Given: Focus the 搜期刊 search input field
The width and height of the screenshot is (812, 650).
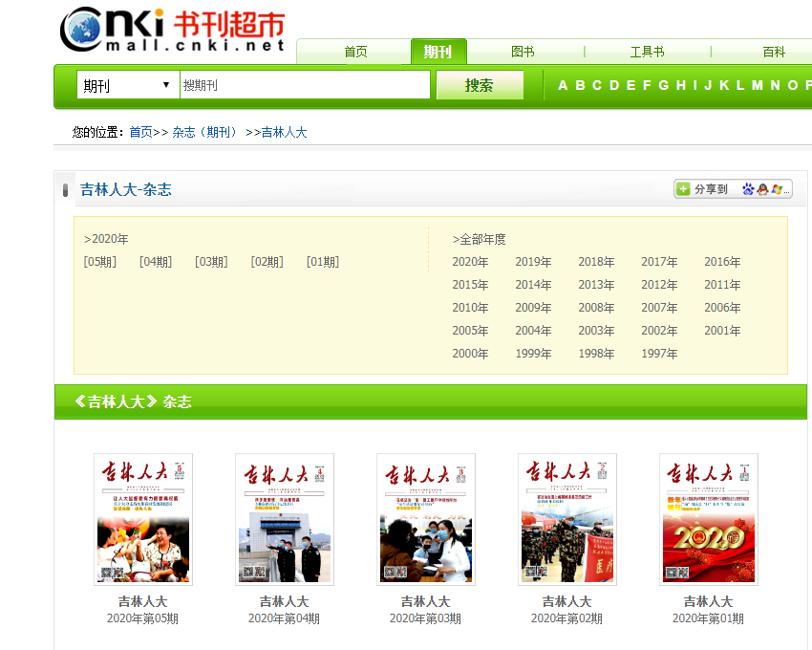Looking at the screenshot, I should (305, 84).
